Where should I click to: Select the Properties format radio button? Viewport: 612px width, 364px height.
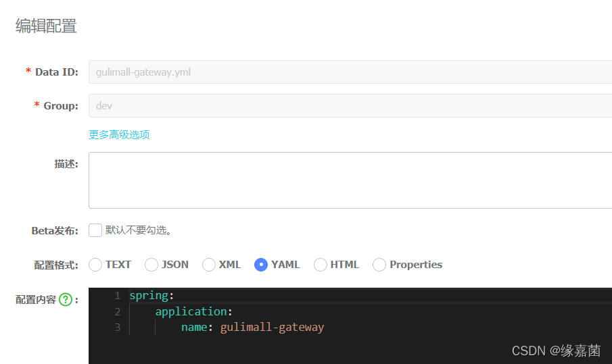(x=379, y=265)
